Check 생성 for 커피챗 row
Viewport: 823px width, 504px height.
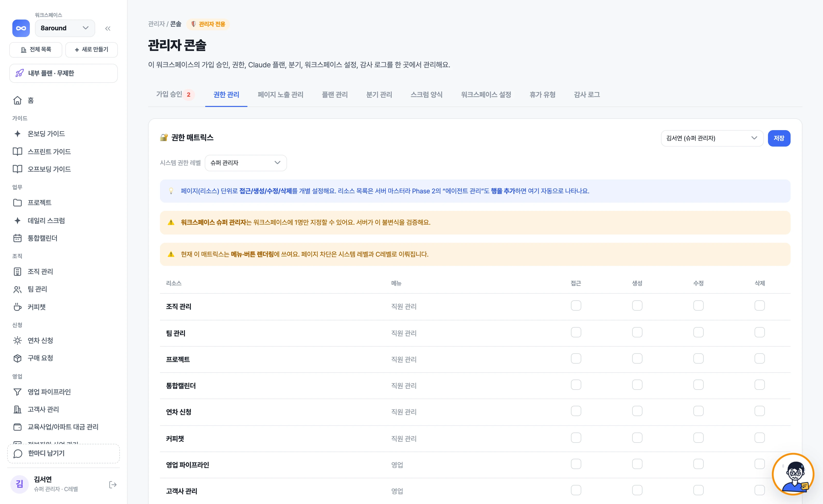click(x=637, y=438)
